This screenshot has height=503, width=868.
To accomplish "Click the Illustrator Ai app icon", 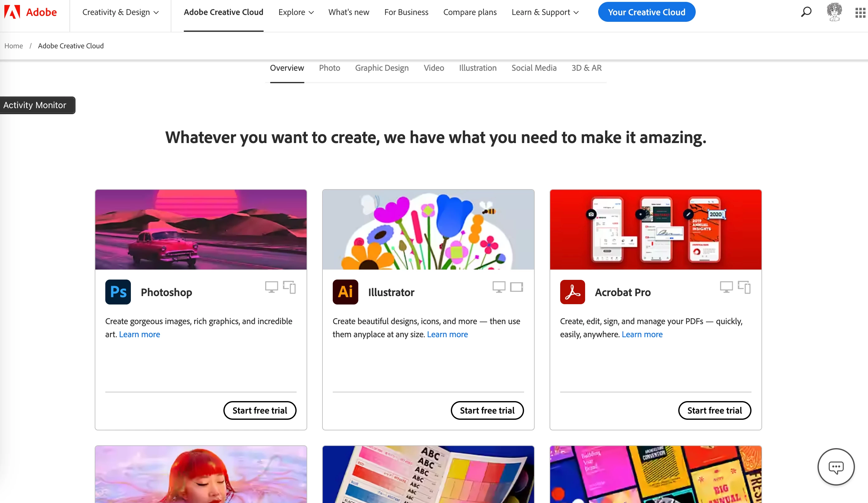I will click(345, 292).
